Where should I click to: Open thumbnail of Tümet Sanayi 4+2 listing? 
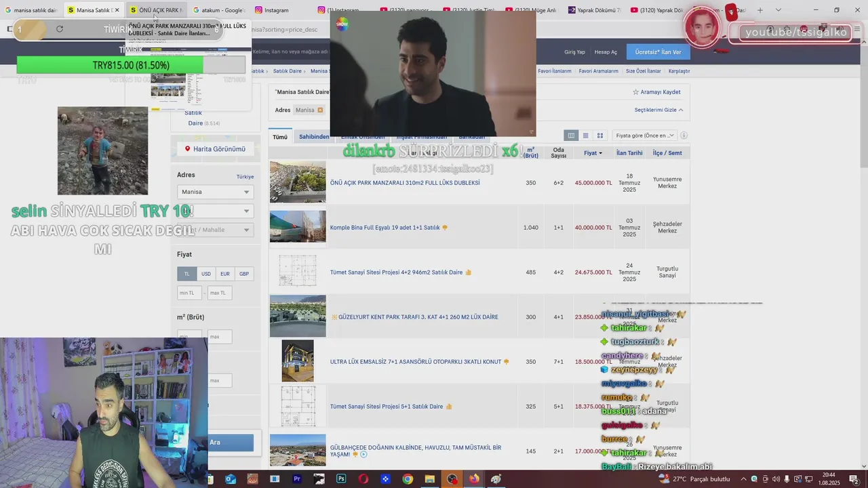(x=298, y=272)
